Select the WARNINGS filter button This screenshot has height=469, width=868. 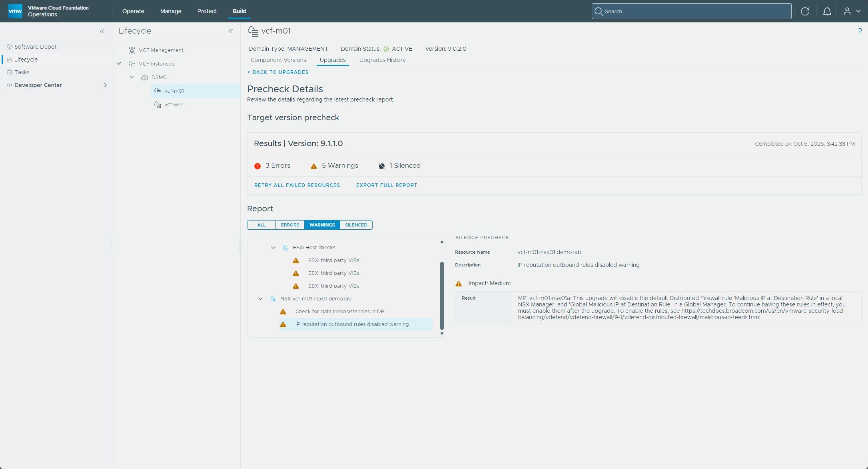click(322, 225)
